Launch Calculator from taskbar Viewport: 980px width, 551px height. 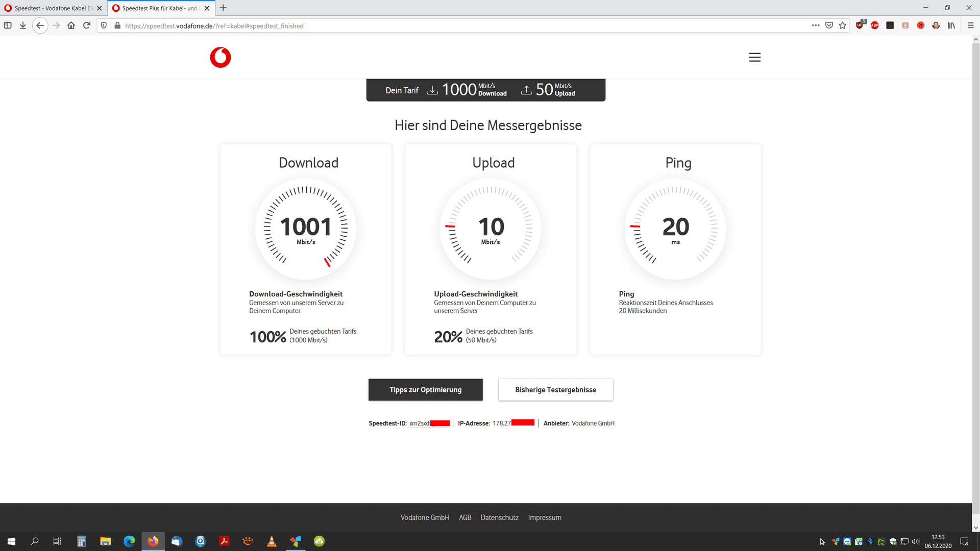82,541
